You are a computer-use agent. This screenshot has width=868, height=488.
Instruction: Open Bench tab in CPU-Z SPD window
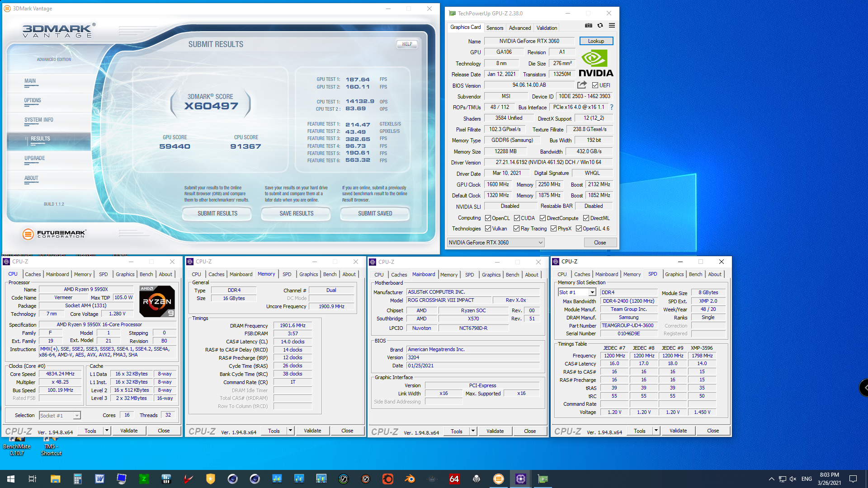tap(695, 274)
